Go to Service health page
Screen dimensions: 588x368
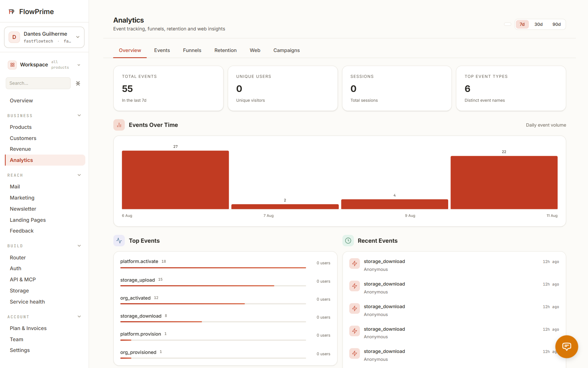click(x=27, y=302)
